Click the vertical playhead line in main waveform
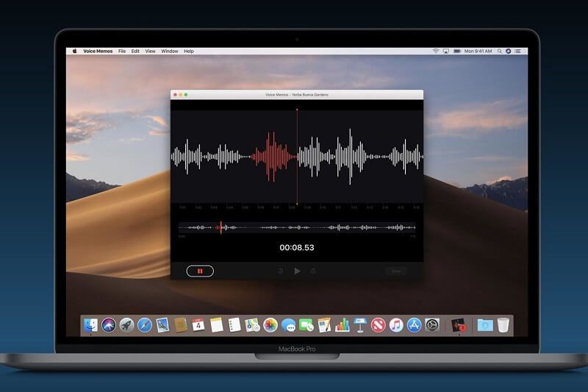Image resolution: width=588 pixels, height=392 pixels. point(297,157)
